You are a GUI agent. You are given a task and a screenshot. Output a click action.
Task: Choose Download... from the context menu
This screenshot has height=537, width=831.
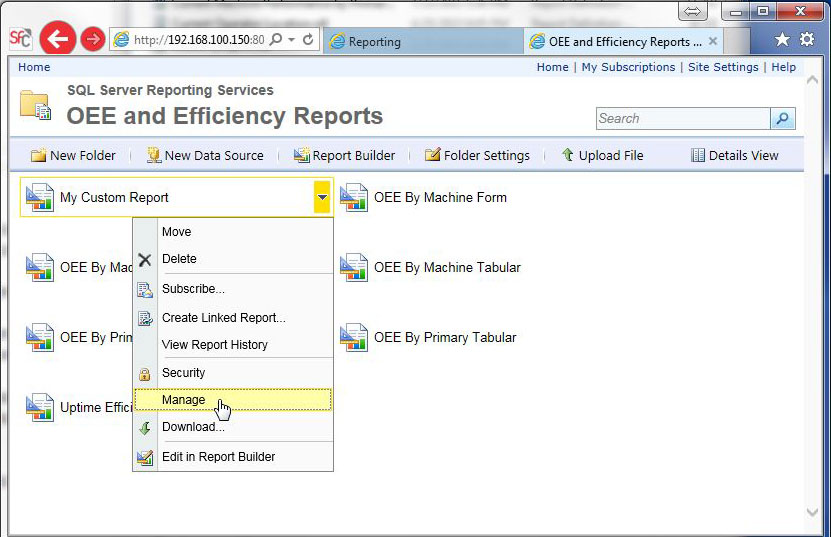[x=233, y=427]
